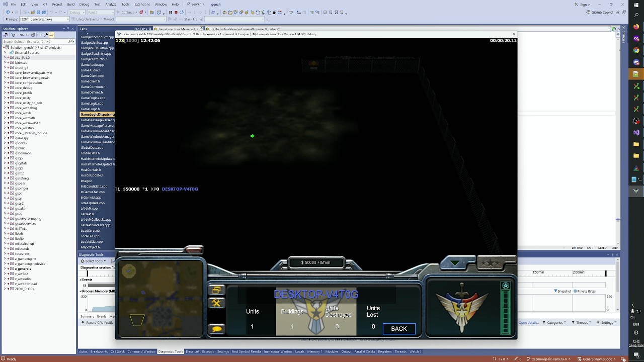Viewport: 644px width, 362px height.
Task: Click the diagnostic timeline ruler at 2:00min
Action: point(579,273)
